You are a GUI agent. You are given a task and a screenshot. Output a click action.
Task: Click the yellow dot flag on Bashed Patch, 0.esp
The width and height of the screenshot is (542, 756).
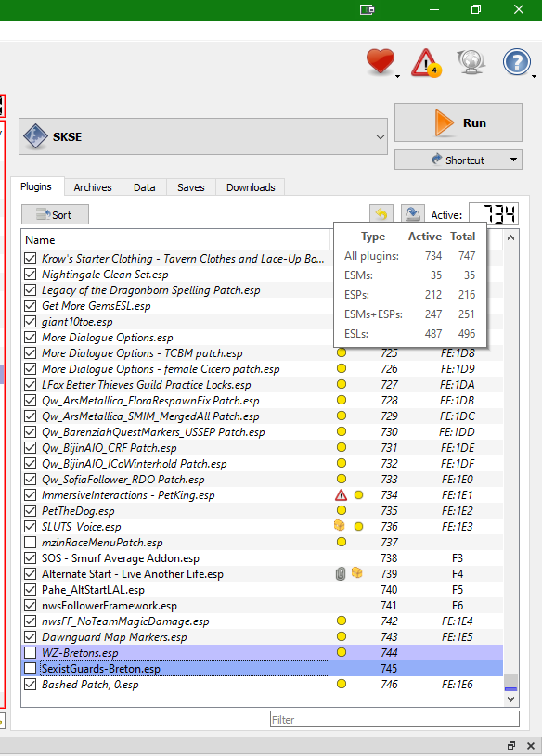pyautogui.click(x=342, y=684)
